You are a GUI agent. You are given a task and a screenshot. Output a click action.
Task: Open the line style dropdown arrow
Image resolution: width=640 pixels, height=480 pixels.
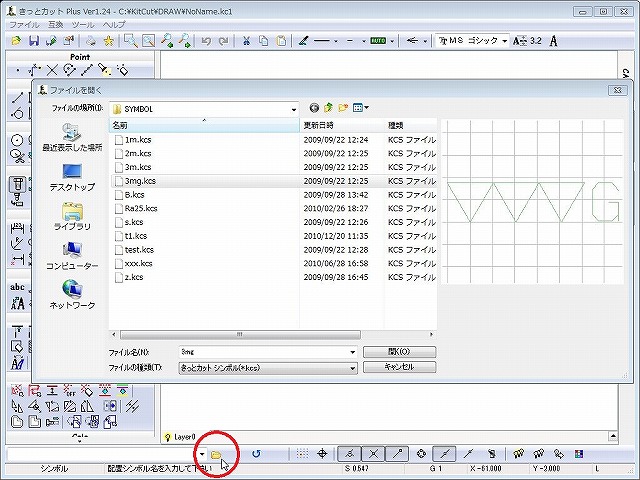[336, 41]
